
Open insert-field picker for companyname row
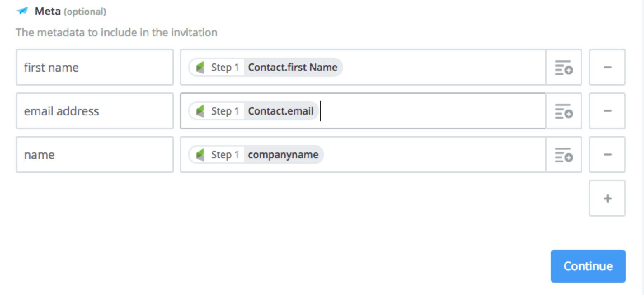point(564,155)
